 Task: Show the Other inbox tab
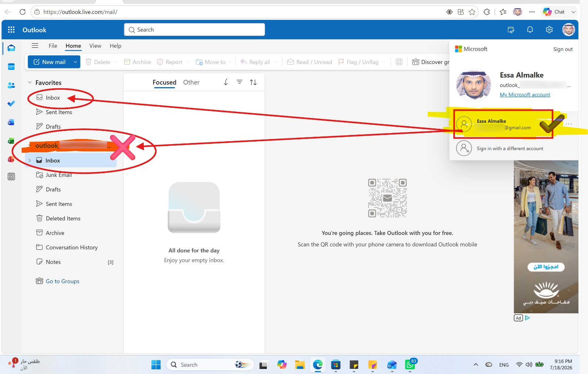191,82
